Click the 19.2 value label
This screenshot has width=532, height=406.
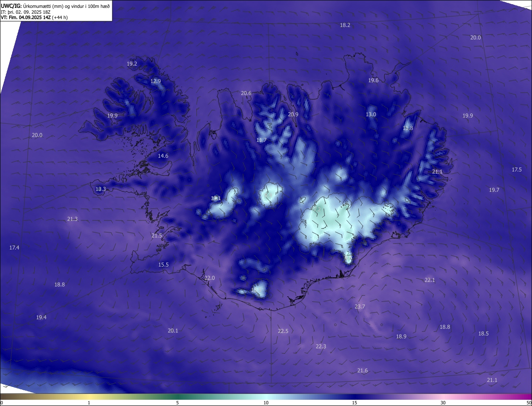(132, 64)
